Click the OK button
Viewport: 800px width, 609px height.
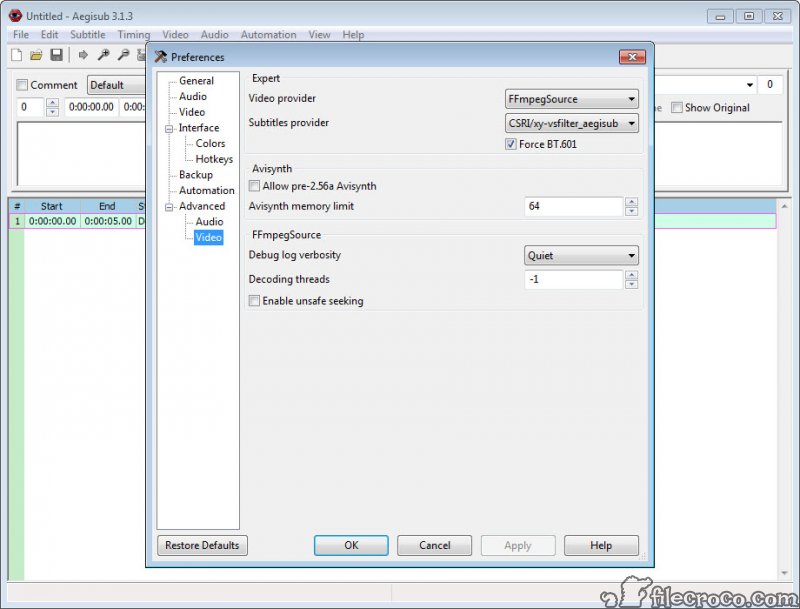(351, 545)
